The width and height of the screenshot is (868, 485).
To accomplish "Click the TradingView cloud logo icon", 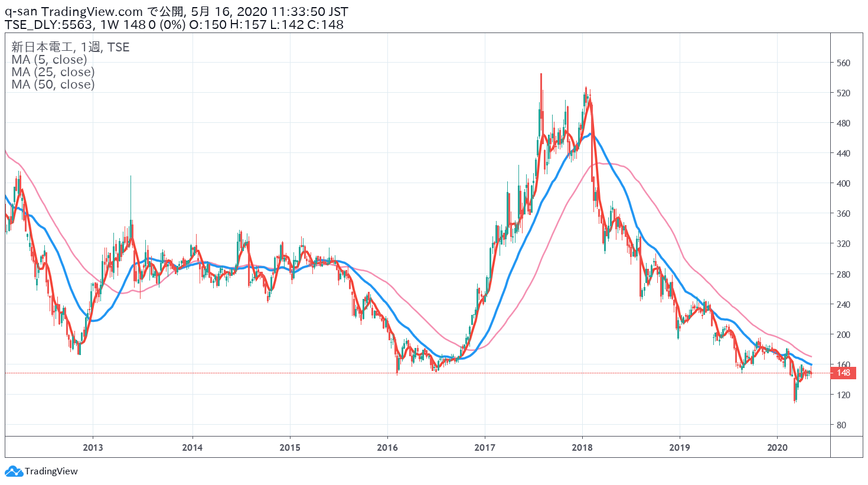I will point(14,471).
